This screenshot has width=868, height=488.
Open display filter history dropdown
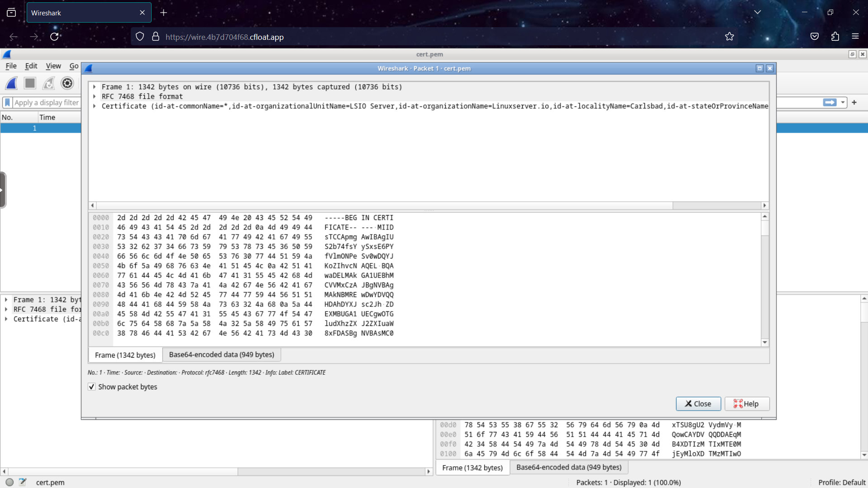pyautogui.click(x=843, y=102)
